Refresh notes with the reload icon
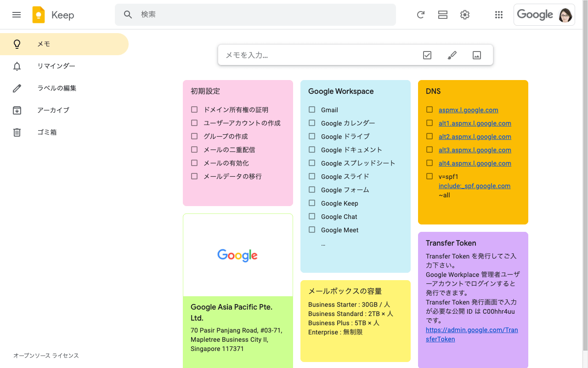The image size is (588, 368). pyautogui.click(x=420, y=15)
